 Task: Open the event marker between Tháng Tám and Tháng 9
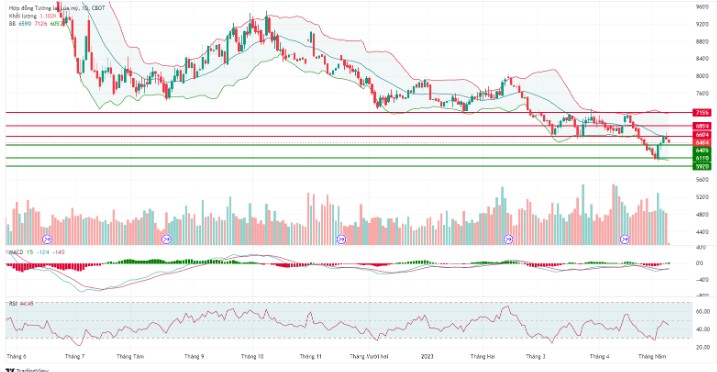[x=167, y=239]
